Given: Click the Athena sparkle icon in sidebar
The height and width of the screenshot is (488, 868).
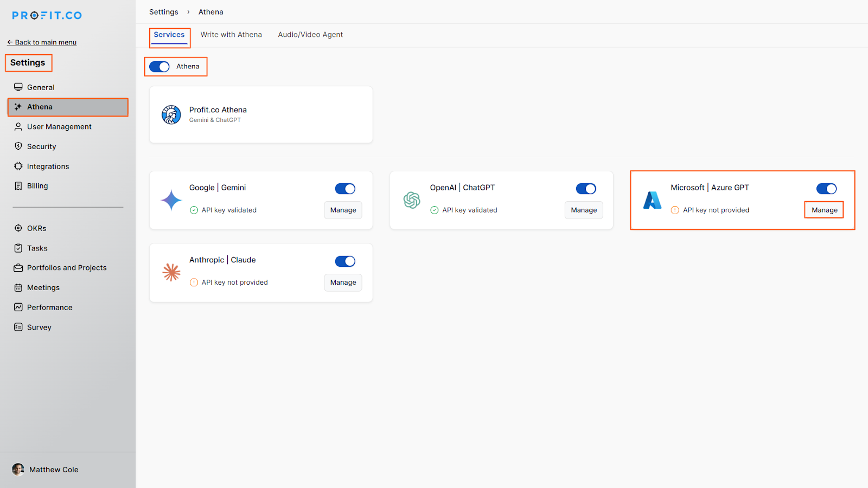Looking at the screenshot, I should click(18, 107).
